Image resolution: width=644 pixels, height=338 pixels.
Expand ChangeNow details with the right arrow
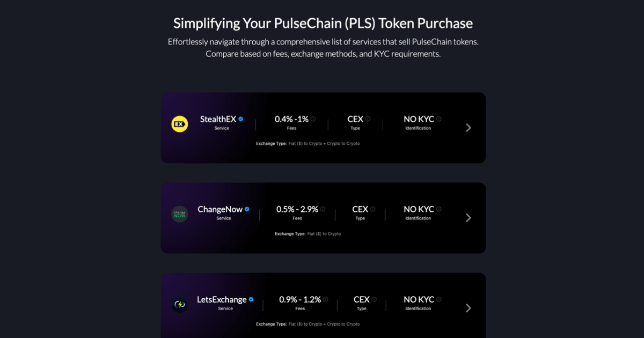[468, 217]
